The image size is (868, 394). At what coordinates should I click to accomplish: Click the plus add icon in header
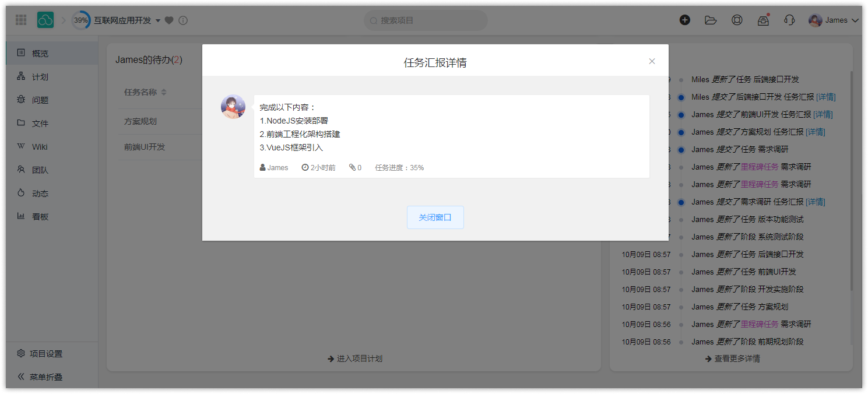[x=685, y=20]
